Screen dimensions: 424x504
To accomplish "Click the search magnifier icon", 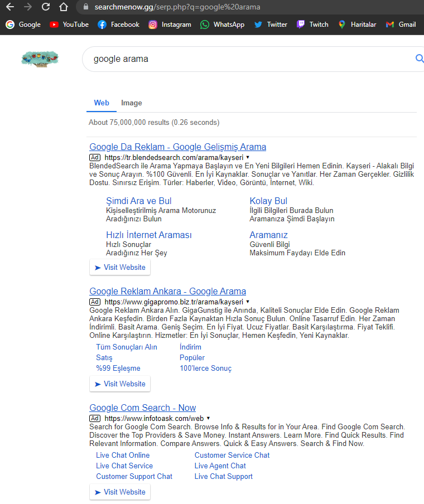I will point(419,59).
